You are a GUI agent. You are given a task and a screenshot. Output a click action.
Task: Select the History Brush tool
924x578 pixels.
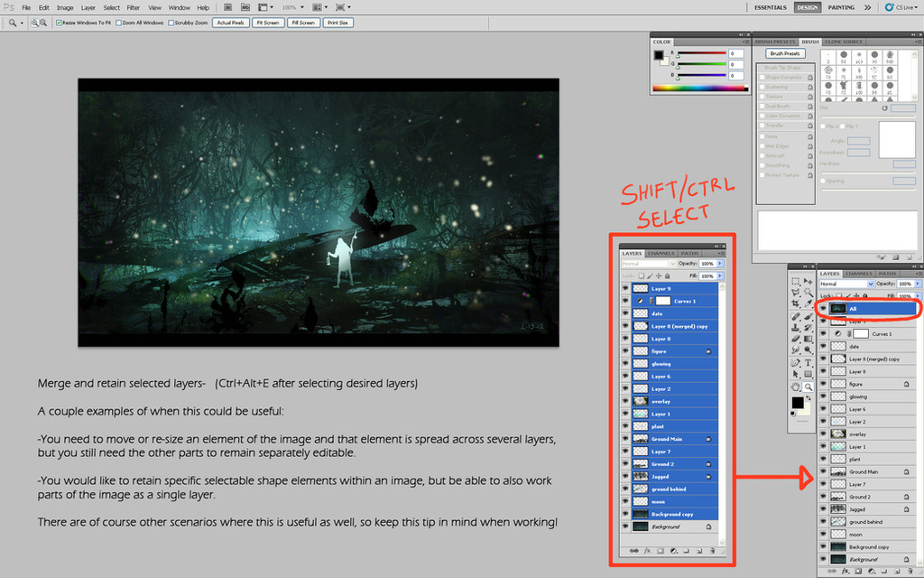point(808,327)
